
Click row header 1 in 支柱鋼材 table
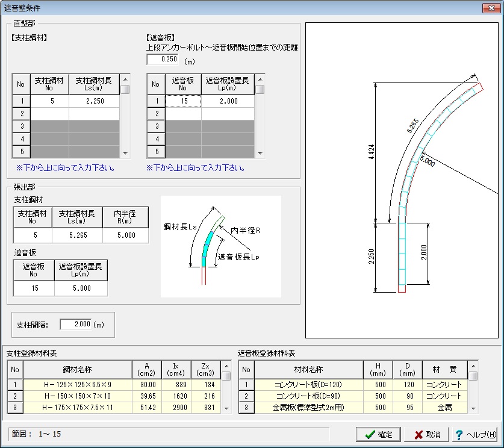point(22,101)
